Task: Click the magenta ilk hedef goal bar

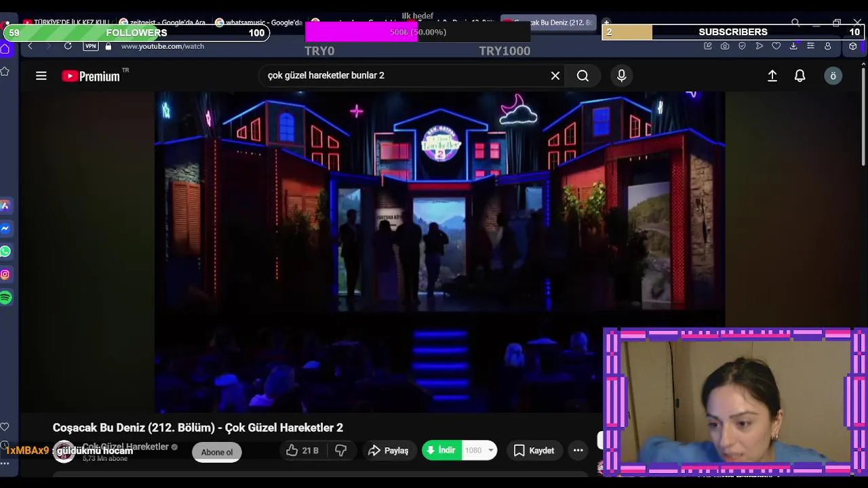Action: 418,32
